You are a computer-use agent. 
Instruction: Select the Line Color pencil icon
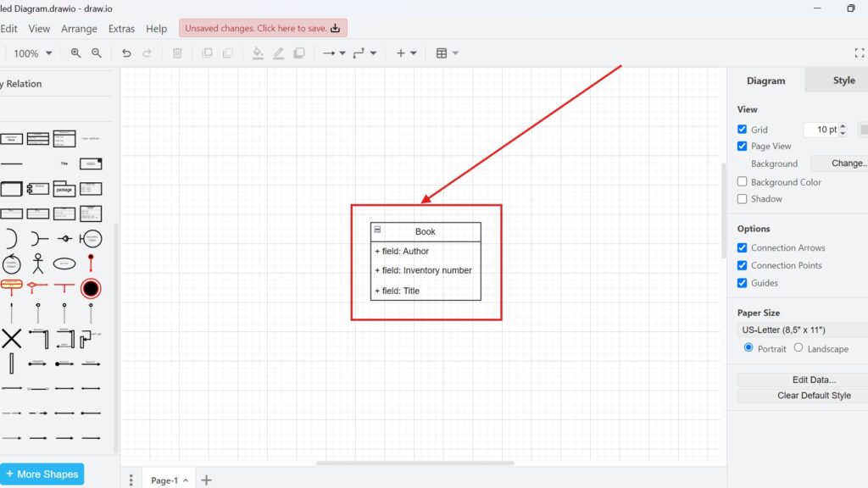click(278, 53)
